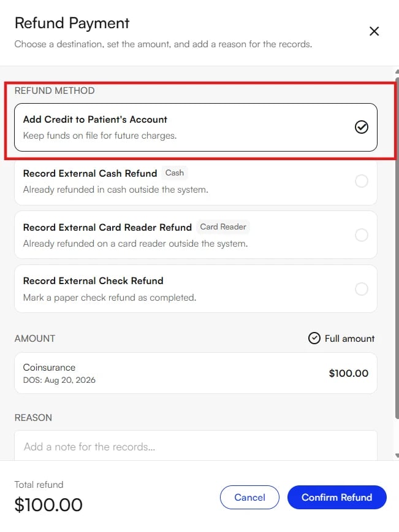Click 'Already refunded in cash outside the system.'
Image resolution: width=399 pixels, height=532 pixels.
[116, 190]
